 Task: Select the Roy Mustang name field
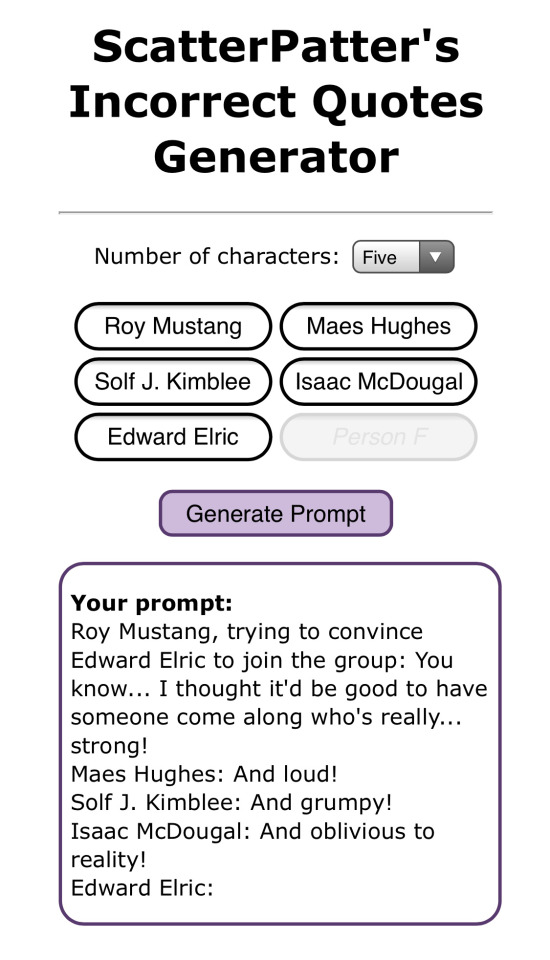pyautogui.click(x=173, y=326)
